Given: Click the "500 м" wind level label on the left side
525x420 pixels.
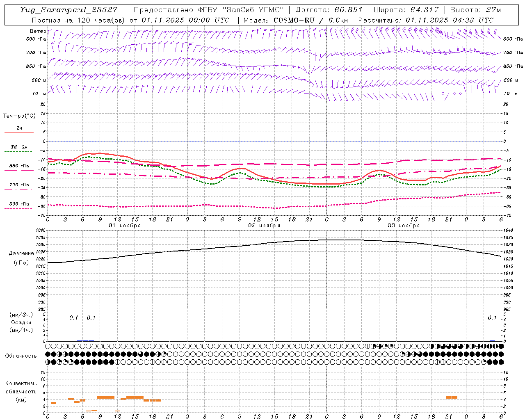Looking at the screenshot, I should 39,80.
